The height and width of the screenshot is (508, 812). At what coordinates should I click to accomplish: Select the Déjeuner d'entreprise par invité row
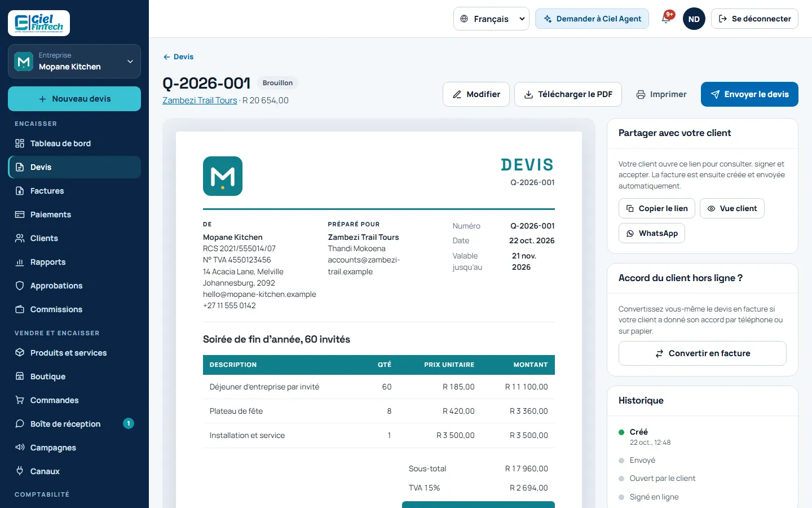379,387
